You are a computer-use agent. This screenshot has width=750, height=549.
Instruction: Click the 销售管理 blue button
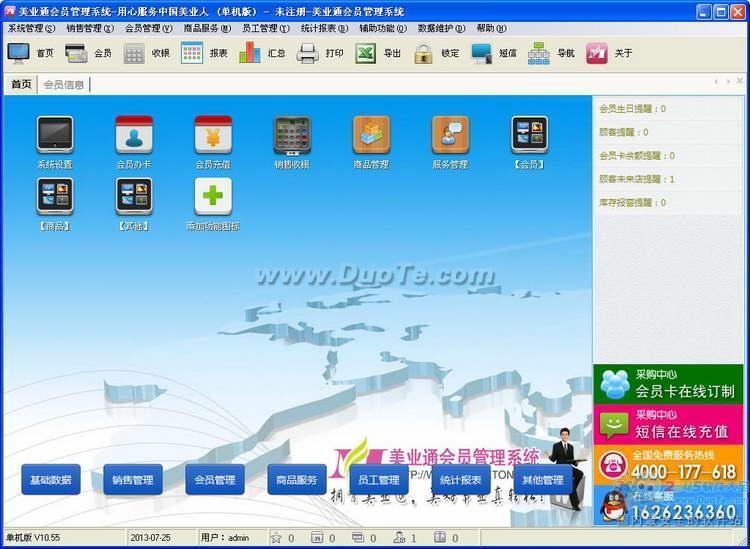(132, 480)
